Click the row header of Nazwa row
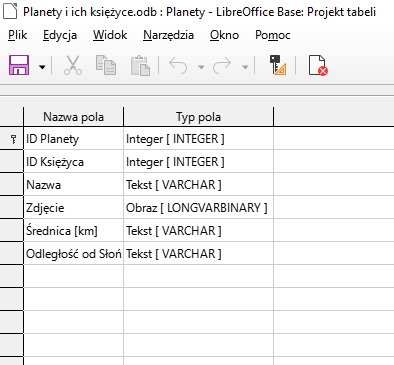The width and height of the screenshot is (394, 365). pyautogui.click(x=12, y=185)
